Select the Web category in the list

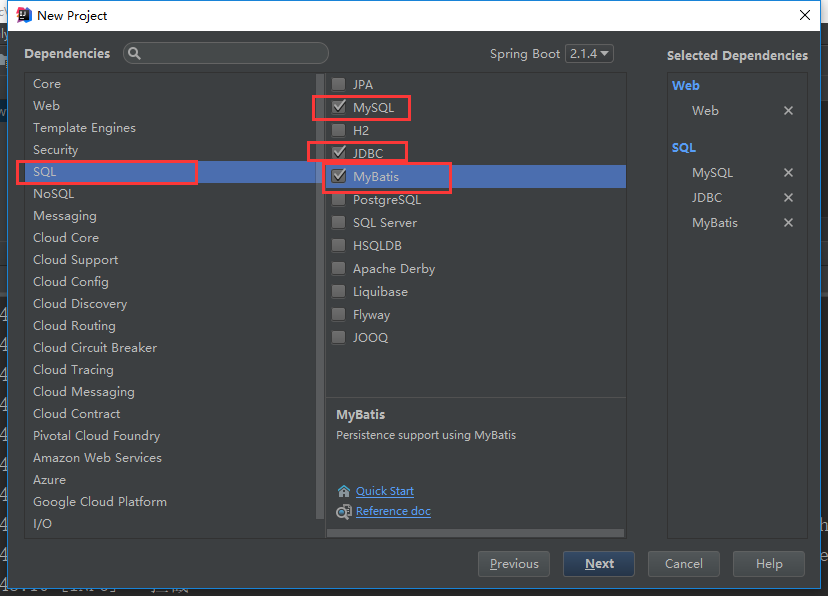click(x=170, y=106)
